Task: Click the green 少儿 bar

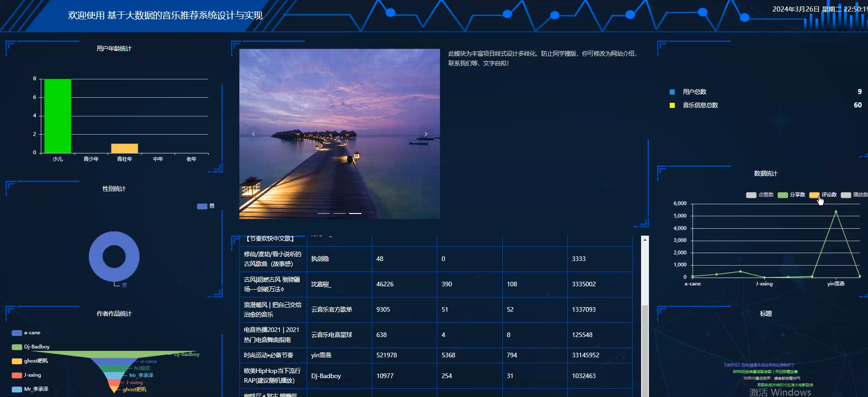Action: tap(58, 116)
